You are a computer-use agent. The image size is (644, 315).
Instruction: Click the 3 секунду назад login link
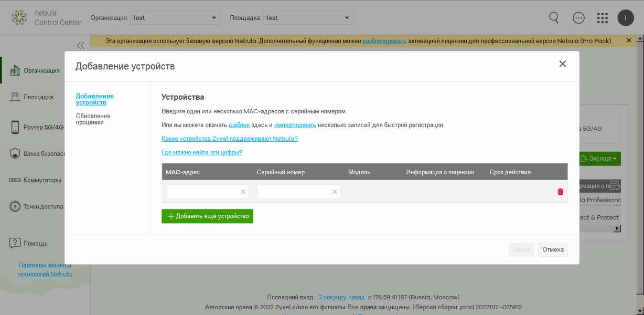(341, 297)
